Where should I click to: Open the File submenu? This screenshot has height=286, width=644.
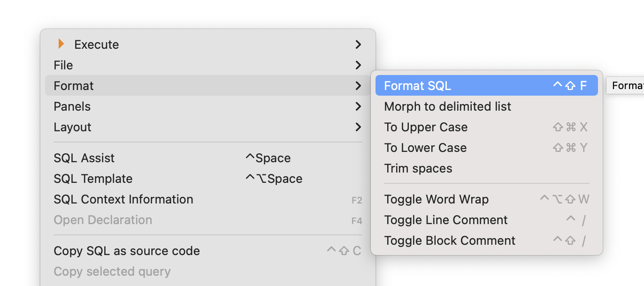coord(63,65)
